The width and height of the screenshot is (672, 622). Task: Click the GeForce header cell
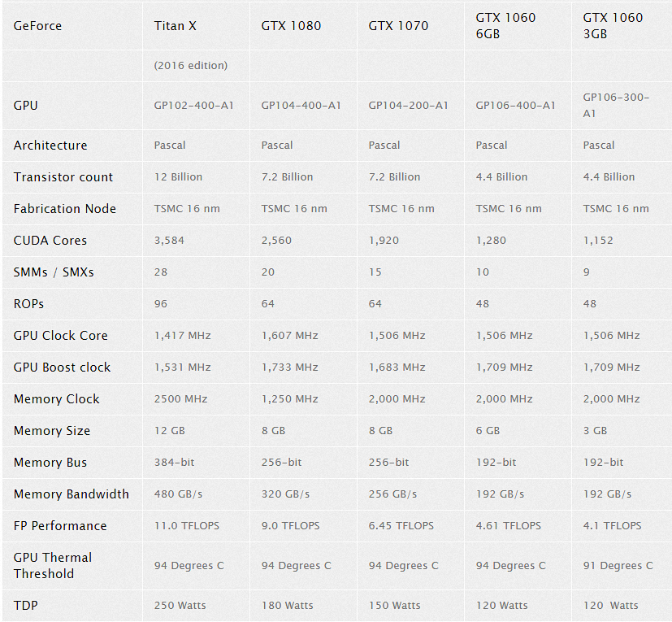point(37,26)
